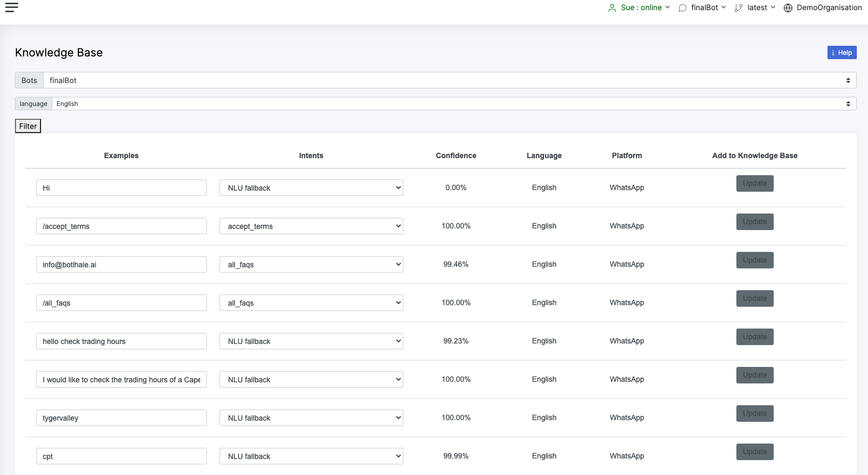Click the Filter button
This screenshot has height=475, width=868.
(28, 126)
